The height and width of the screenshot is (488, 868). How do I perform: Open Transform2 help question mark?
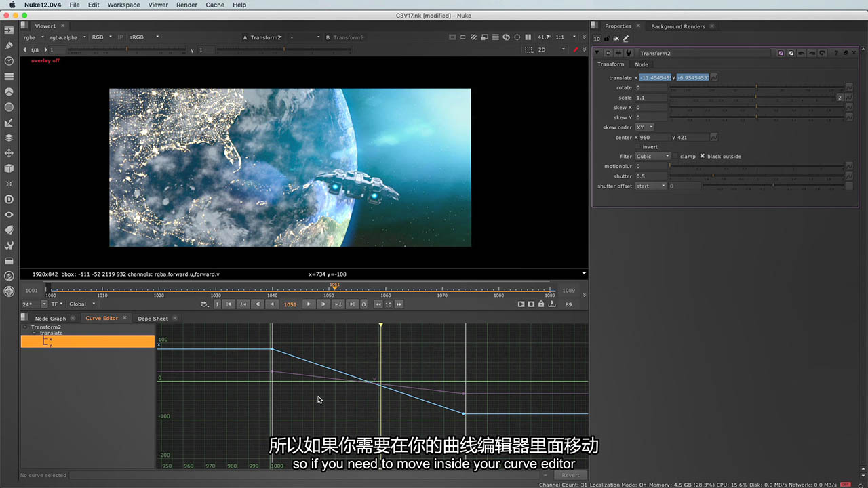pos(836,53)
